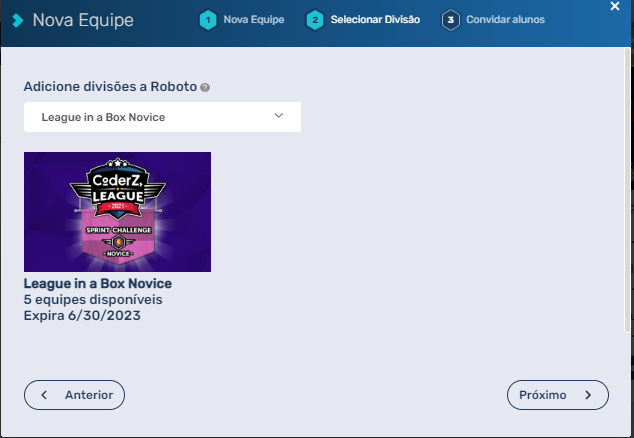Click the left chevron in Anterior
Viewport: 634px width, 438px height.
[x=44, y=395]
